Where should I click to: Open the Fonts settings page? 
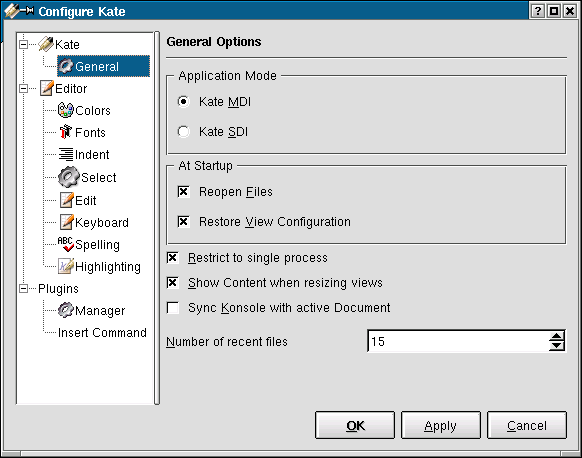coord(90,133)
